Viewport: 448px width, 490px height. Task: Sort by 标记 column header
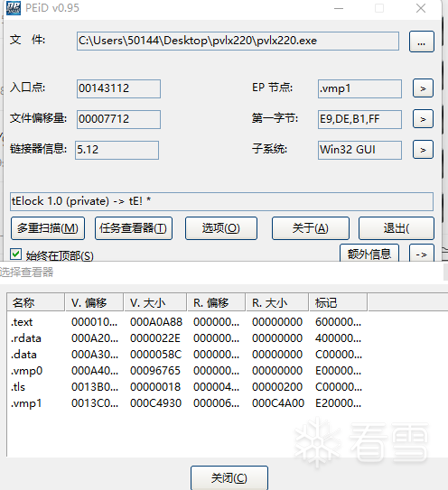coord(339,302)
